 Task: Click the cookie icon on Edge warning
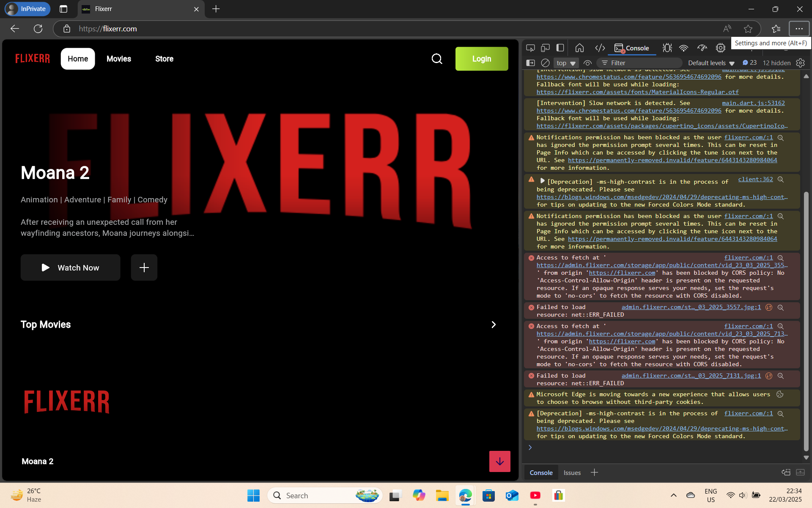tap(780, 394)
